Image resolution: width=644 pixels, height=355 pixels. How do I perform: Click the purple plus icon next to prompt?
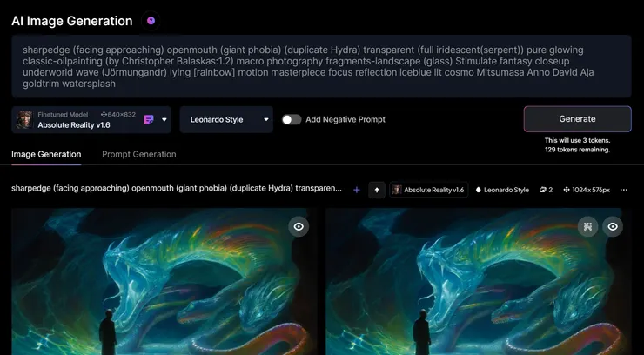(x=357, y=190)
